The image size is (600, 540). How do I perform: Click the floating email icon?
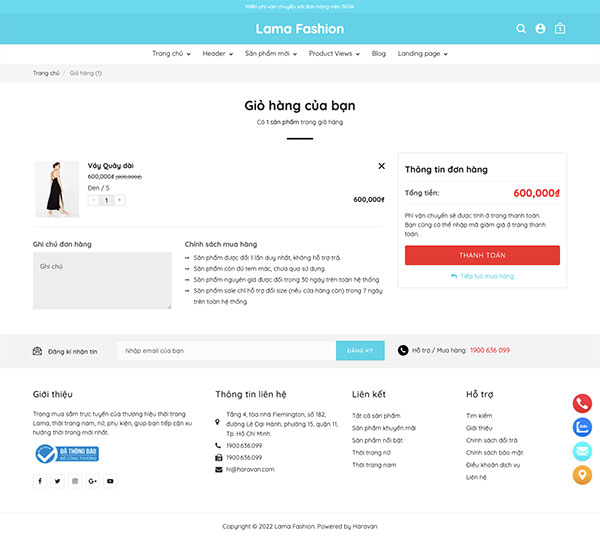[582, 451]
